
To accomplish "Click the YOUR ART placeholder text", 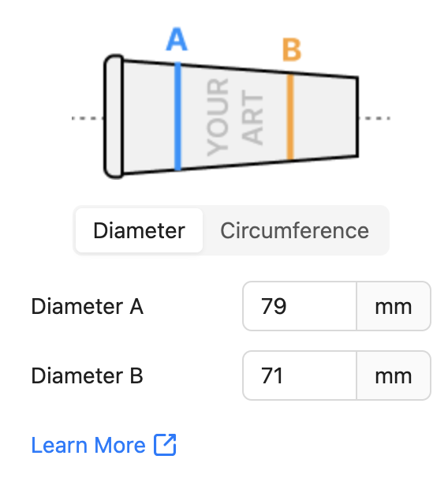I will point(235,117).
